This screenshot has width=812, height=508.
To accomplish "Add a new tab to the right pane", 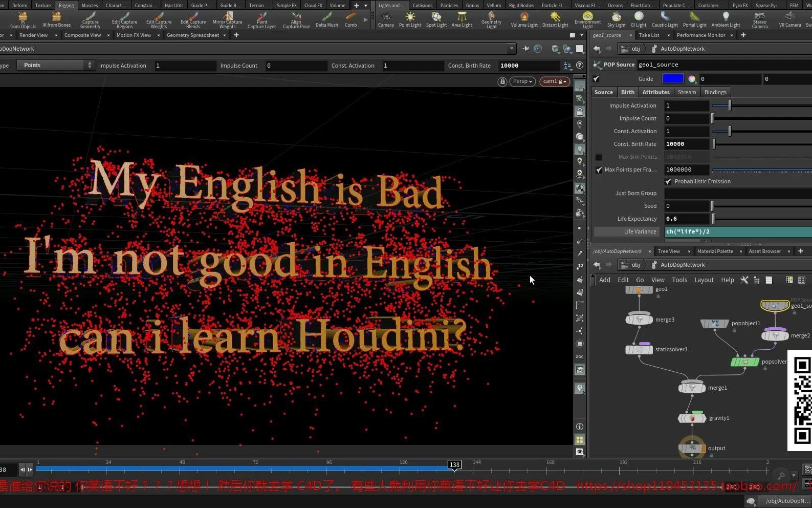I will [x=743, y=35].
